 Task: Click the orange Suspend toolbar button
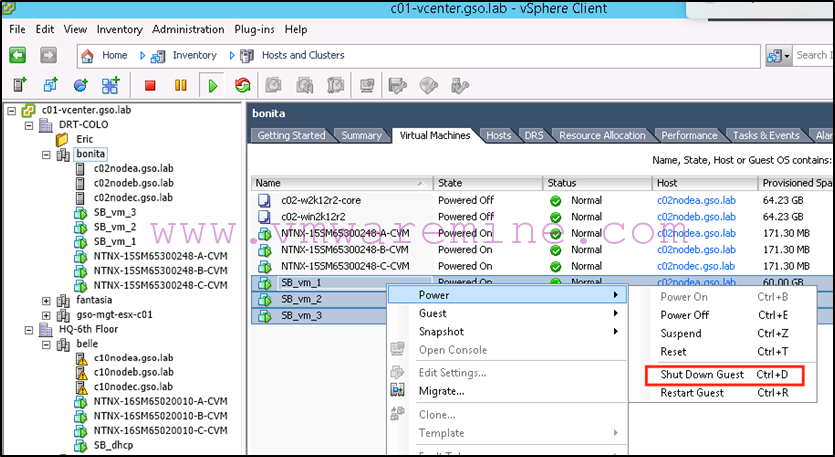coord(181,85)
